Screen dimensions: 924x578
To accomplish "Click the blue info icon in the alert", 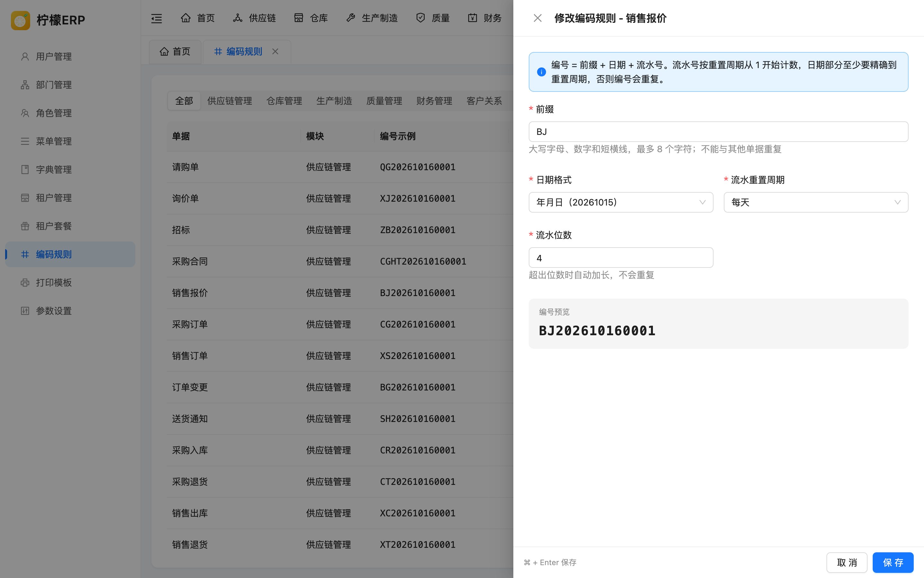I will pos(541,72).
